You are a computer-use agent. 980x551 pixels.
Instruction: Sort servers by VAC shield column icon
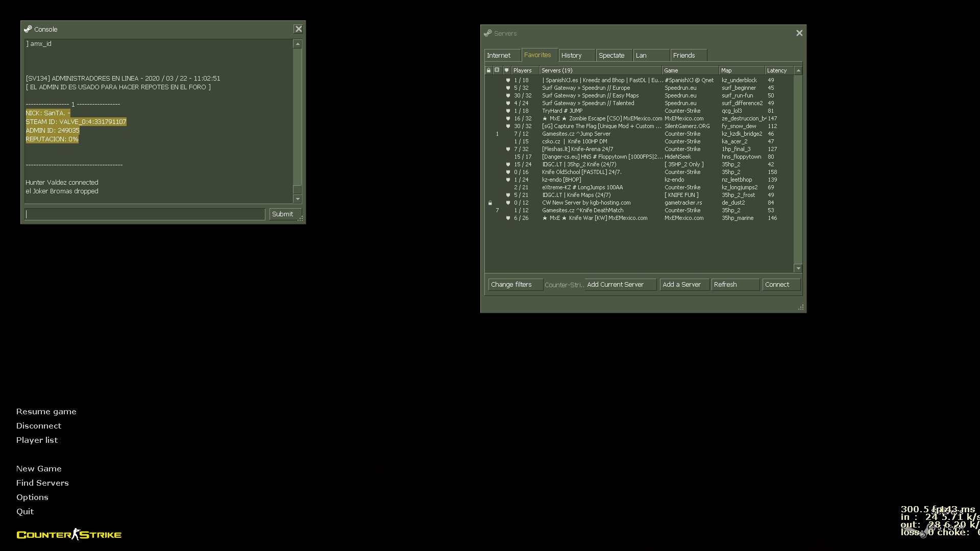507,70
